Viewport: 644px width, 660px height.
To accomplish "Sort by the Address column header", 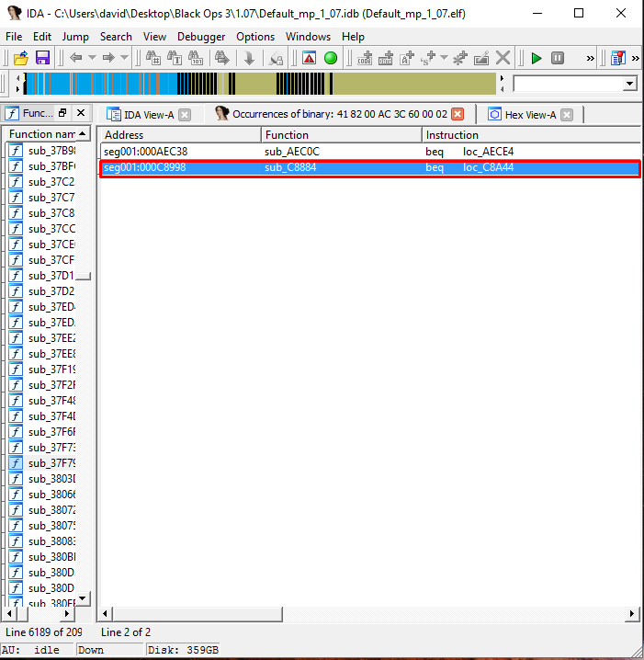I will coord(180,135).
